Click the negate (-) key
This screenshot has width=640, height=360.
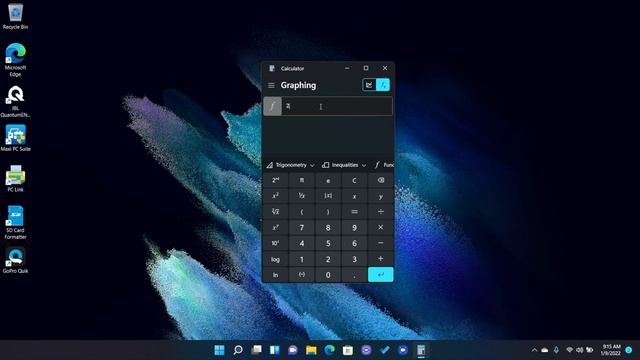tap(302, 275)
